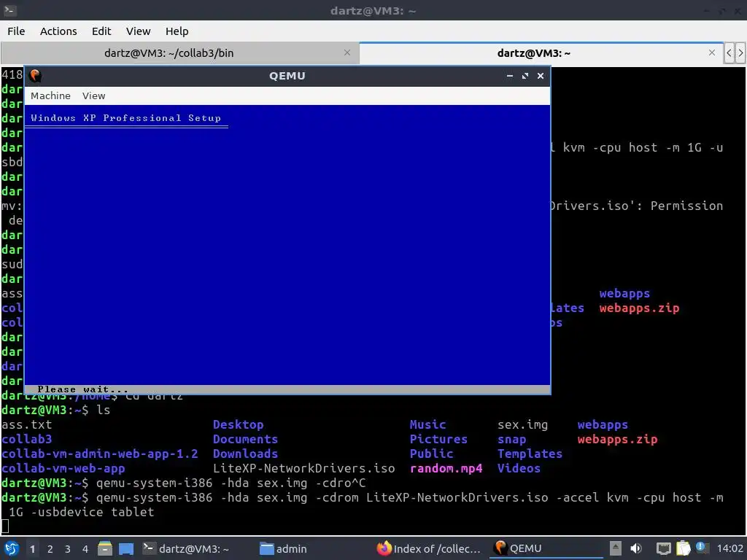
Task: Click the Templates directory beside Public
Action: pos(530,454)
